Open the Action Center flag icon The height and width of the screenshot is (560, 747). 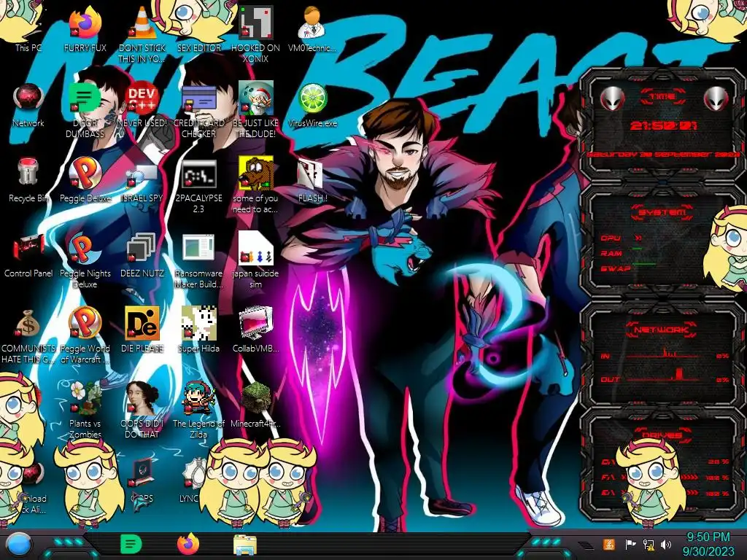coord(630,544)
